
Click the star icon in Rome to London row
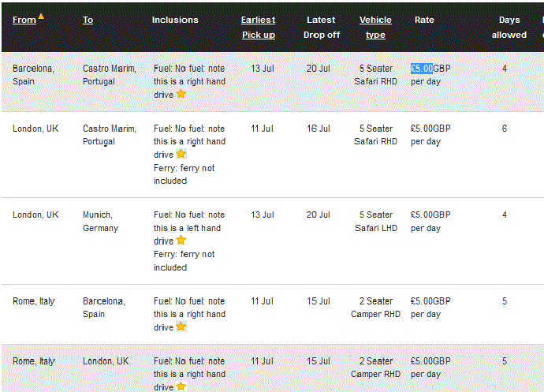(x=181, y=386)
